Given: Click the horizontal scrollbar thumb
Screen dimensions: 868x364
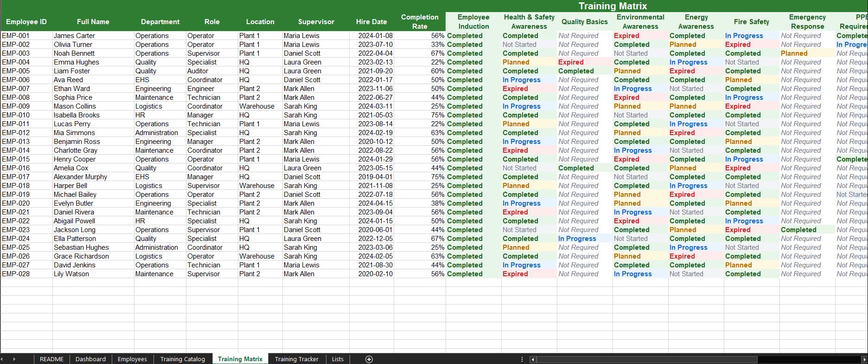Looking at the screenshot, I should pyautogui.click(x=647, y=359).
